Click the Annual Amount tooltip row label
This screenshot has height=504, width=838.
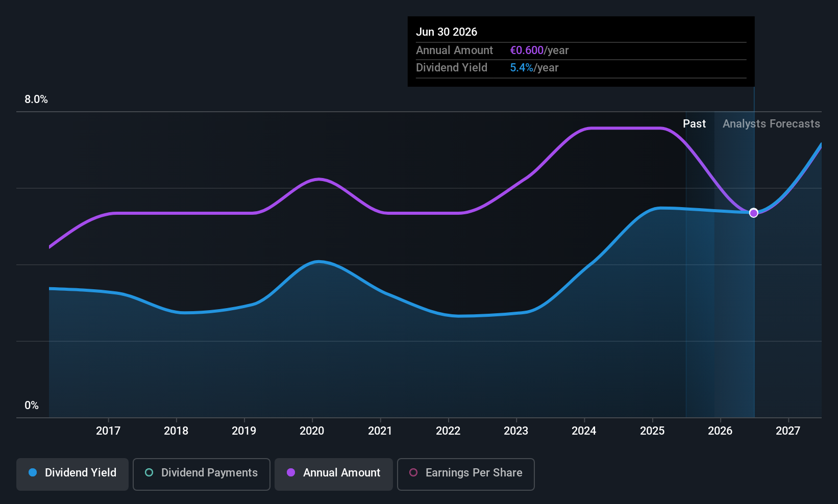pos(454,51)
